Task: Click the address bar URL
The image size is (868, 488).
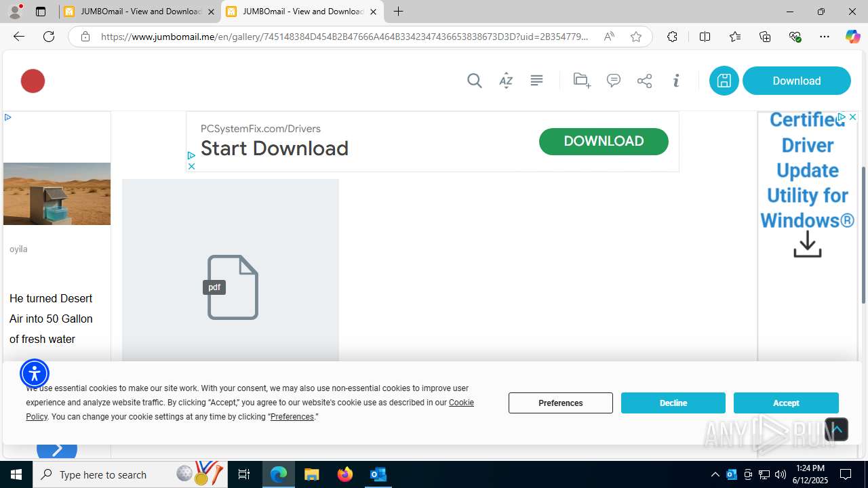Action: tap(344, 37)
